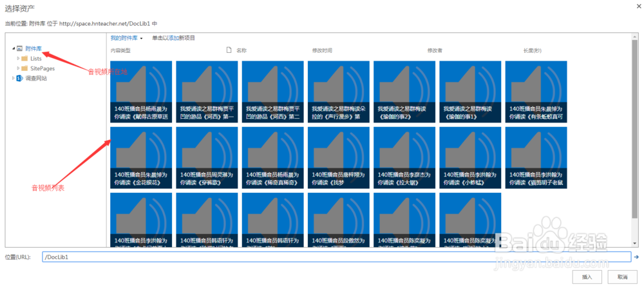The image size is (644, 285).
Task: Open the Lists tree item
Action: tap(35, 59)
